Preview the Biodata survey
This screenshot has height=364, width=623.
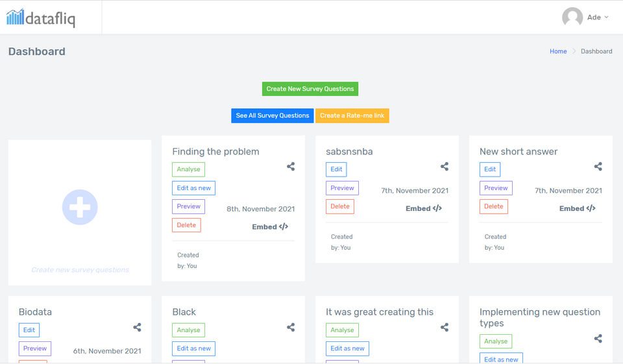[x=35, y=348]
